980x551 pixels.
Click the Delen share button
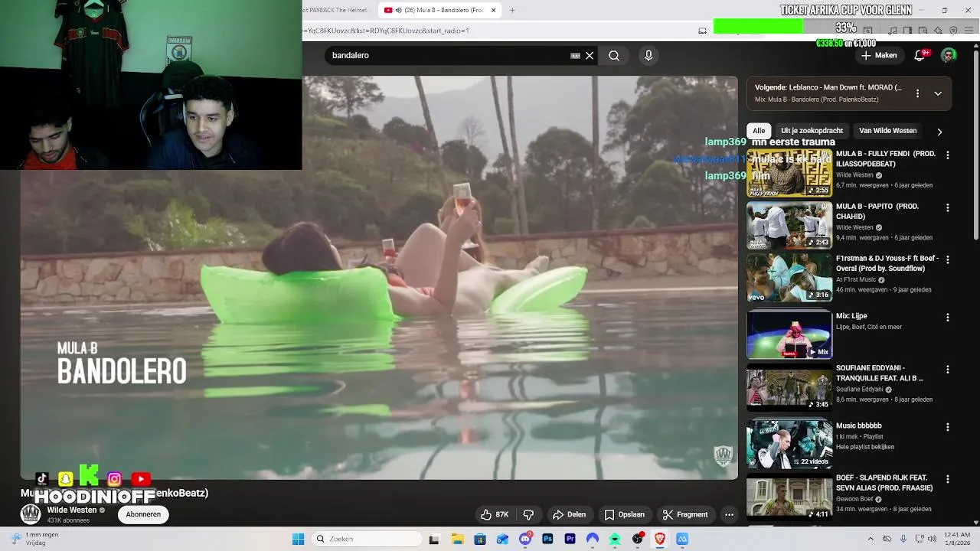pyautogui.click(x=569, y=514)
